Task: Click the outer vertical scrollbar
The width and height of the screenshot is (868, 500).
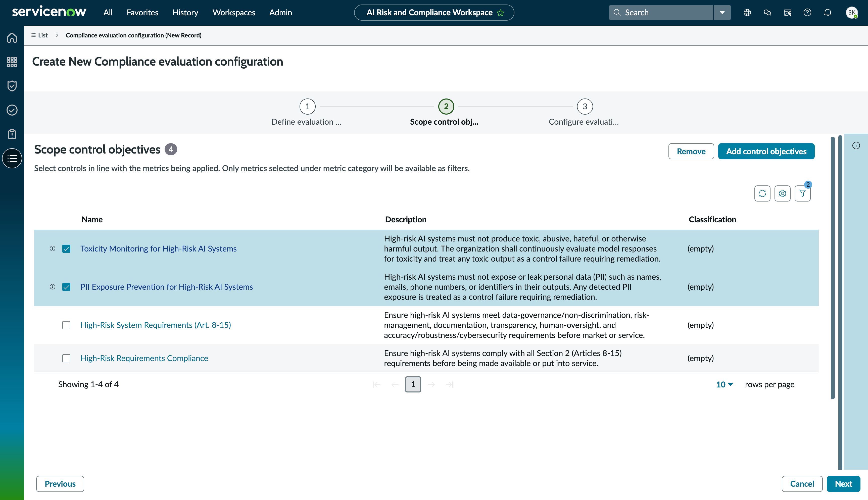Action: coord(840,302)
